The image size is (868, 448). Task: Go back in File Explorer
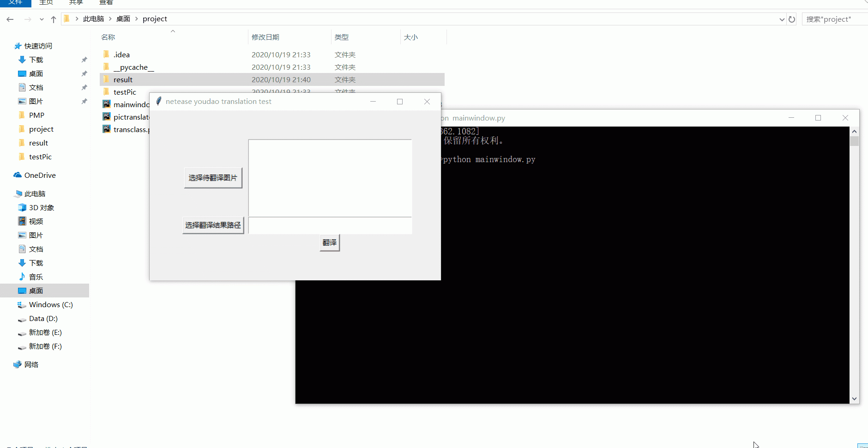pyautogui.click(x=10, y=19)
